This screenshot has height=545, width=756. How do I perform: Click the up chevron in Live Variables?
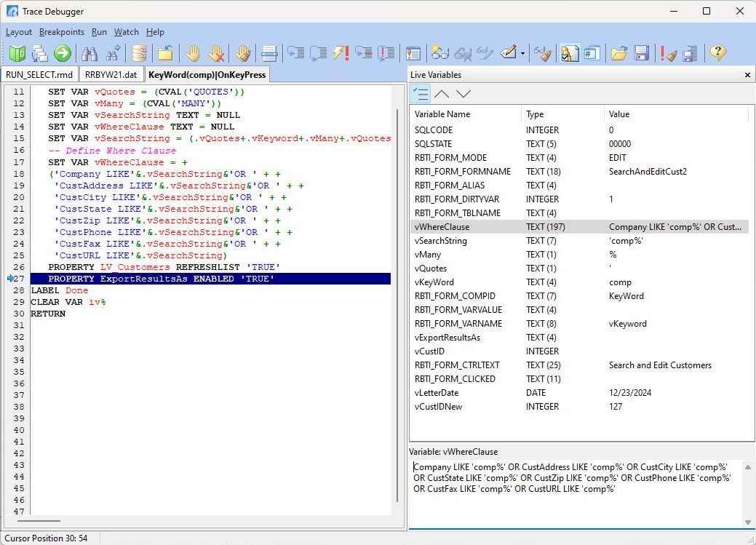442,94
